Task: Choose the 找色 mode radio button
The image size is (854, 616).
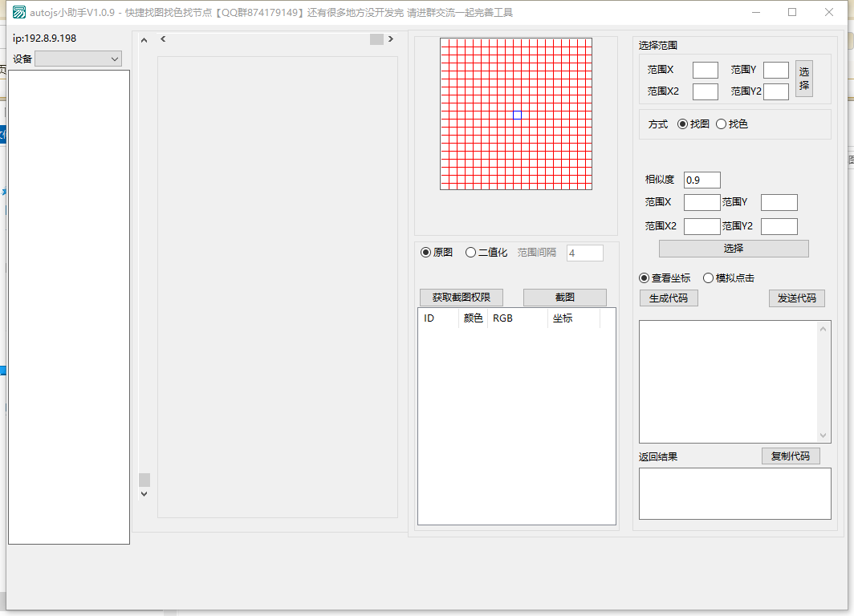Action: pyautogui.click(x=721, y=124)
